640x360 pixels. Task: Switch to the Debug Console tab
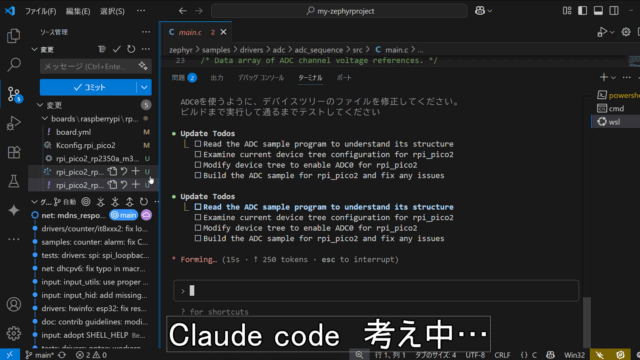261,78
